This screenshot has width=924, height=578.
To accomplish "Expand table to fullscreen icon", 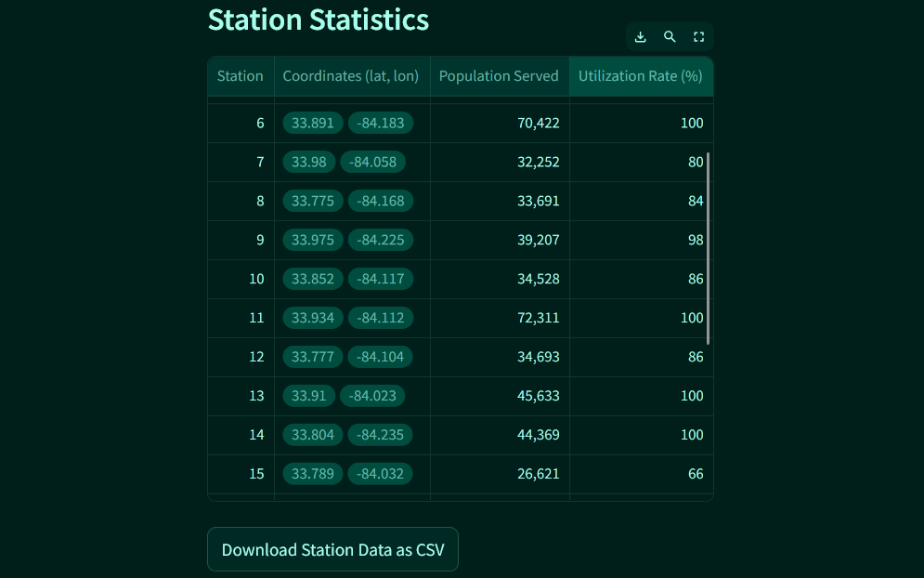I will pyautogui.click(x=699, y=37).
